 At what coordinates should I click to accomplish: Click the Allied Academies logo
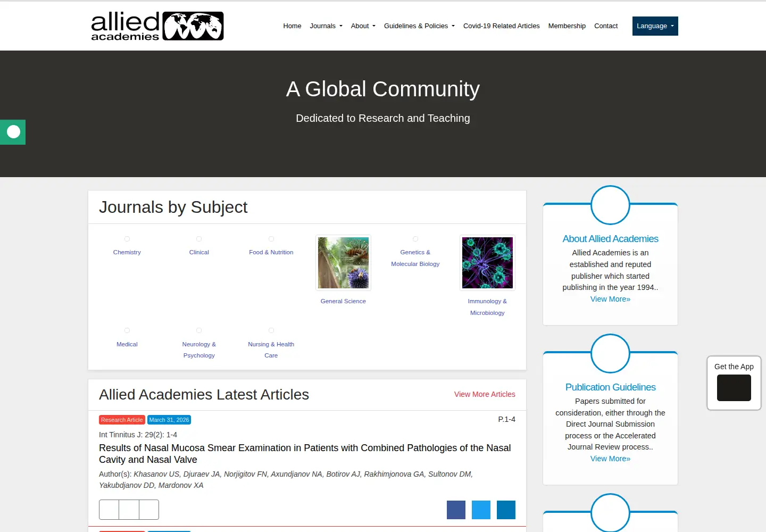(x=157, y=26)
